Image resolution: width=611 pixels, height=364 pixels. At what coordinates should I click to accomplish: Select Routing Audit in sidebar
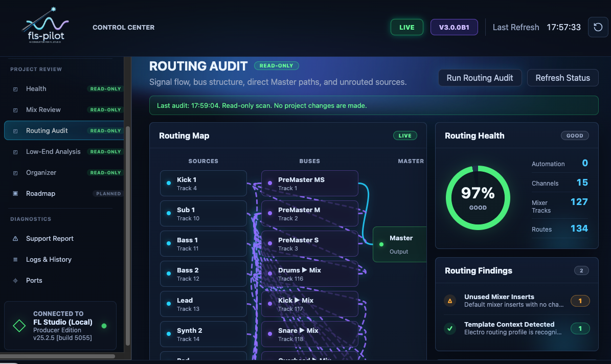(64, 130)
